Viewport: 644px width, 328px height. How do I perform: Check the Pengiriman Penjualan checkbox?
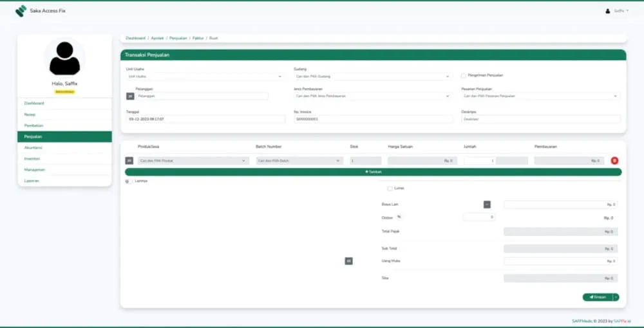tap(464, 75)
